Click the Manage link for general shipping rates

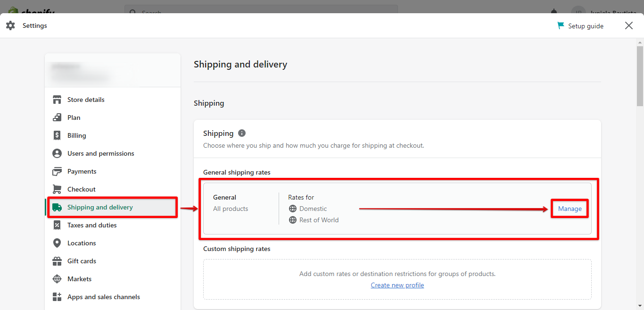click(x=570, y=209)
